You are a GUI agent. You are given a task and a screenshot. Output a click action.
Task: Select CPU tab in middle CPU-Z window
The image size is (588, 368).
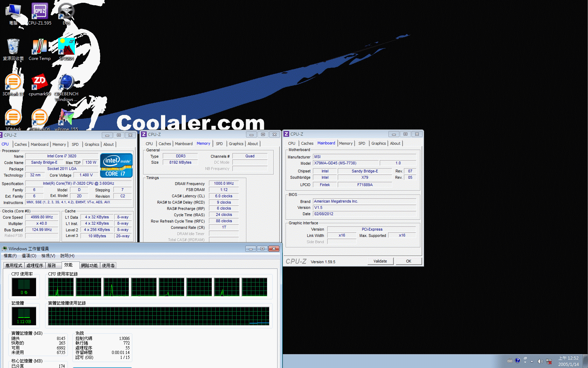tap(149, 144)
